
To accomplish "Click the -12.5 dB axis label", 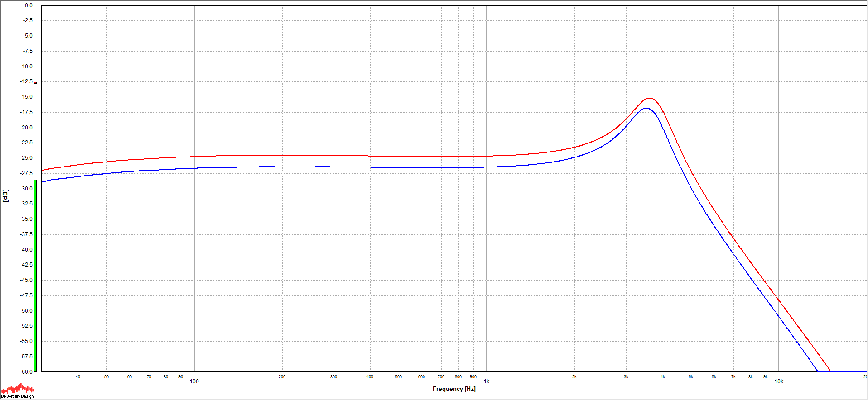I will pyautogui.click(x=27, y=81).
